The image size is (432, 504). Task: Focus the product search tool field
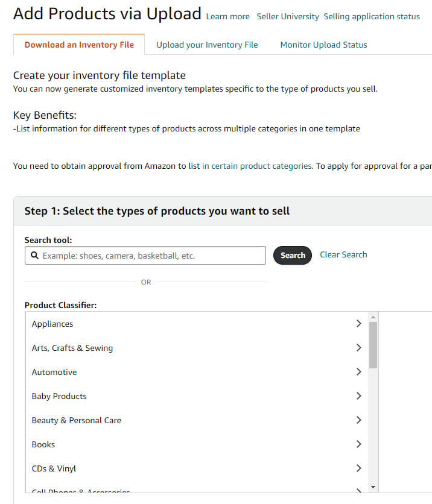[x=151, y=256]
